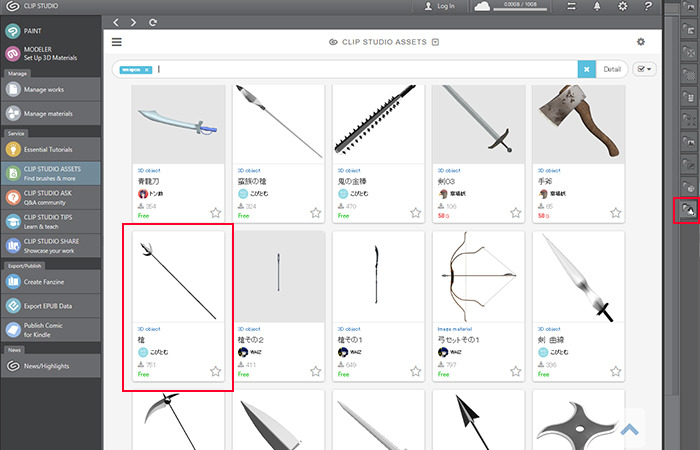Go forward with the right arrow

coord(133,22)
